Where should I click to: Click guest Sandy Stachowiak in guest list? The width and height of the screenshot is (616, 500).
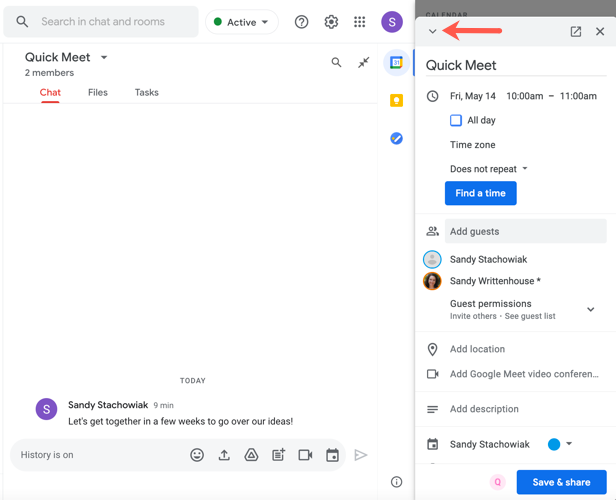click(x=488, y=260)
